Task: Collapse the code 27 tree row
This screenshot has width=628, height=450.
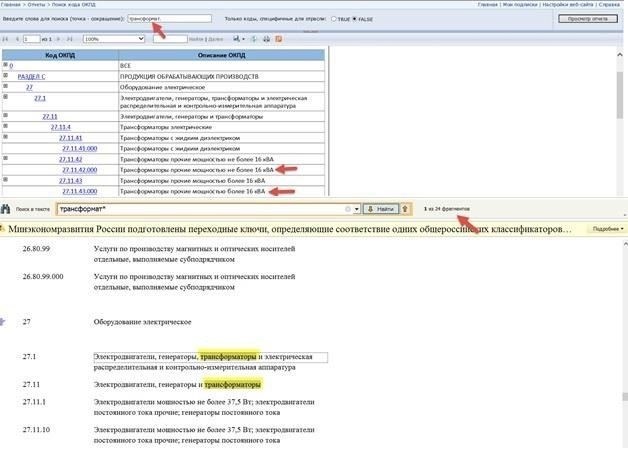Action: pos(6,86)
